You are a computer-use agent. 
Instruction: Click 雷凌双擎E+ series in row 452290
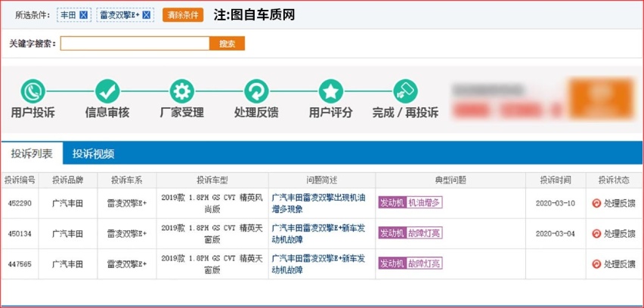(127, 203)
